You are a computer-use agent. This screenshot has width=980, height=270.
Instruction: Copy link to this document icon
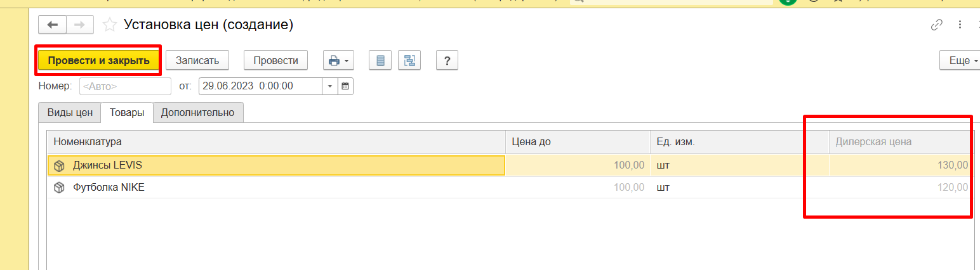coord(936,25)
